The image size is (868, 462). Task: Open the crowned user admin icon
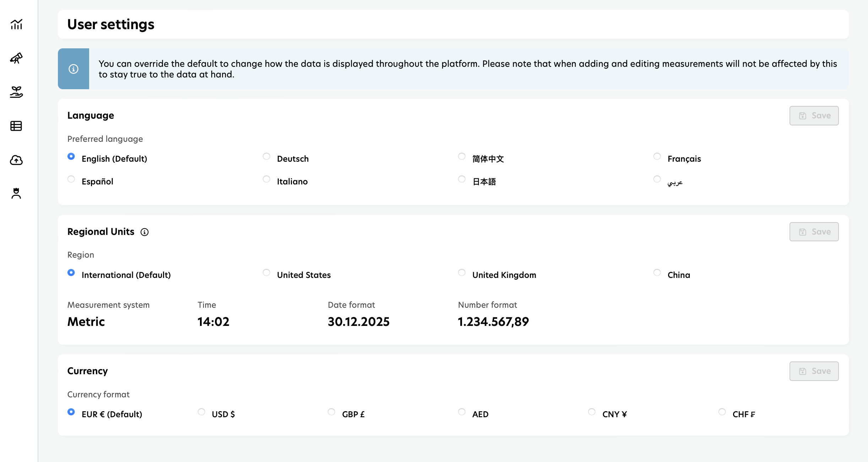[x=16, y=193]
